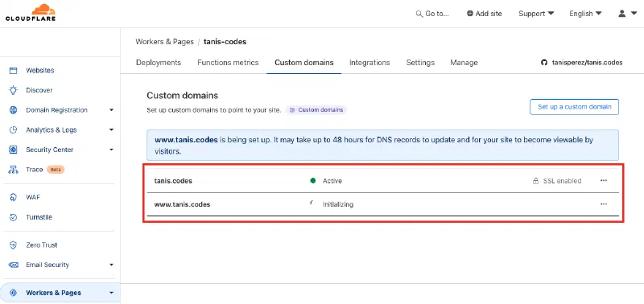Image resolution: width=644 pixels, height=304 pixels.
Task: Switch to the Integrations tab
Action: 369,63
